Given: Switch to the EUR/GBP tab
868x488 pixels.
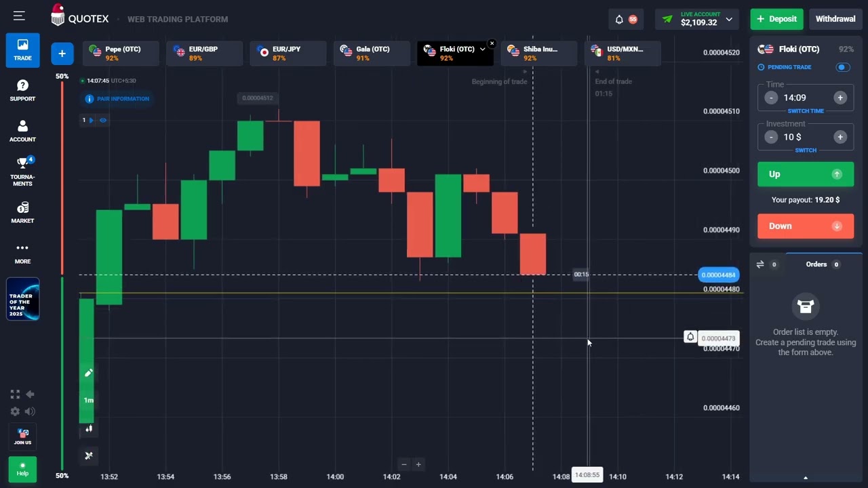Looking at the screenshot, I should click(x=205, y=53).
